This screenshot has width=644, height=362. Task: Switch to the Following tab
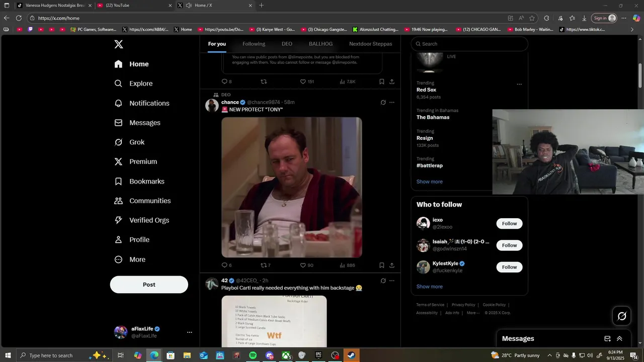(x=254, y=44)
